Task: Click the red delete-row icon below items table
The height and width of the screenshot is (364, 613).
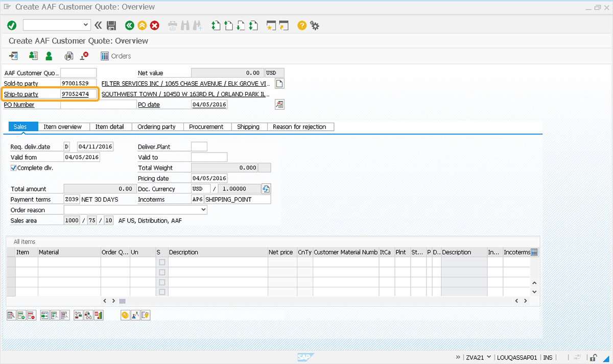Action: [31, 315]
